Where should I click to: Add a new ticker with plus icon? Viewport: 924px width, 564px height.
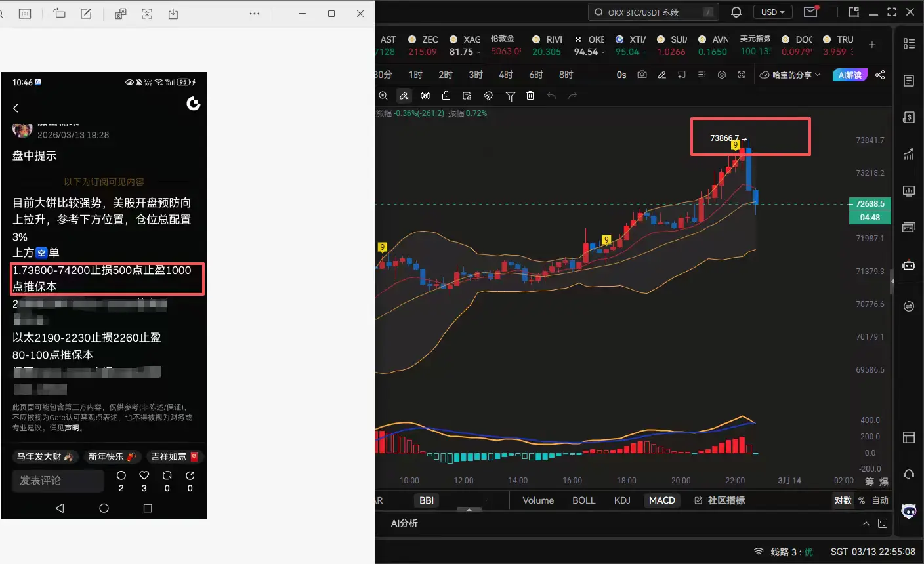pyautogui.click(x=872, y=45)
